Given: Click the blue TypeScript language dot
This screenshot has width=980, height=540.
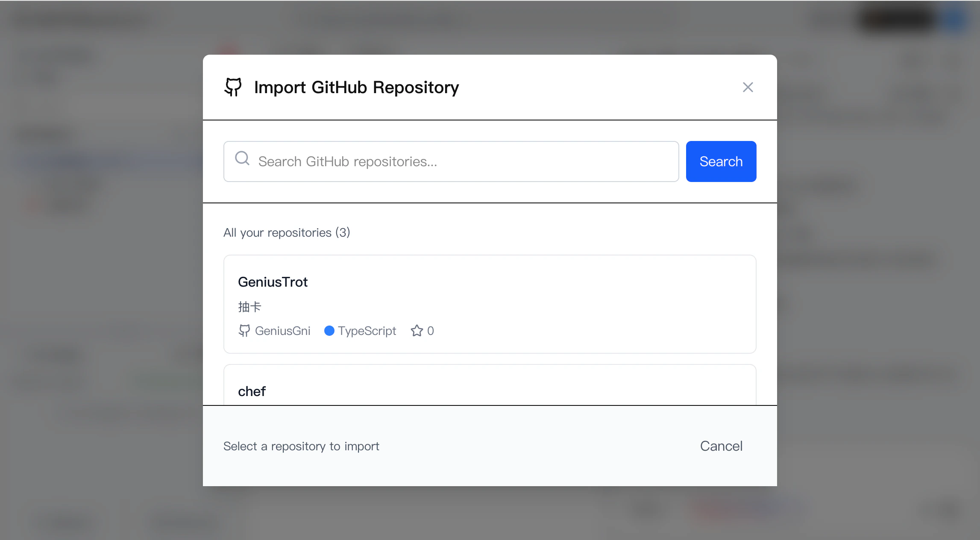Looking at the screenshot, I should 329,331.
